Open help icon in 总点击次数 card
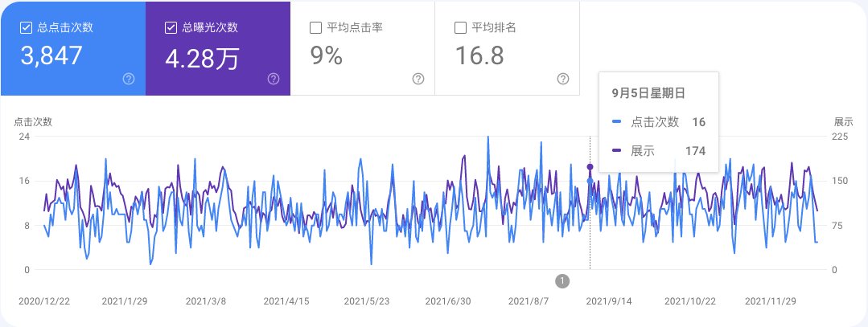868x327 pixels. pyautogui.click(x=129, y=79)
